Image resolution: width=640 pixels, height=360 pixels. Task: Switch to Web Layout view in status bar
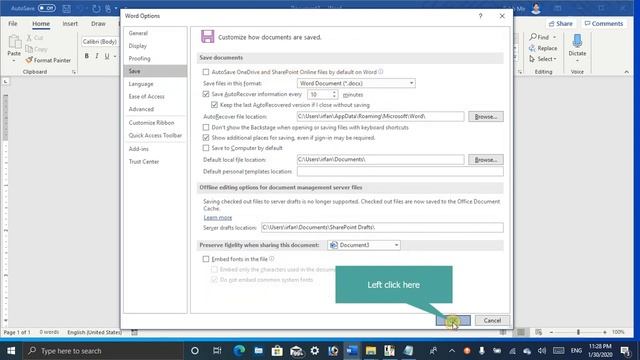539,332
